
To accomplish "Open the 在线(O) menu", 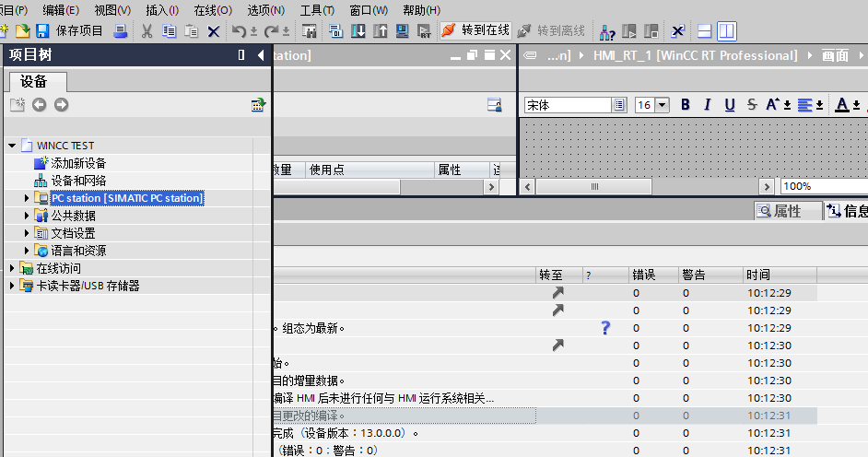I will tap(213, 10).
